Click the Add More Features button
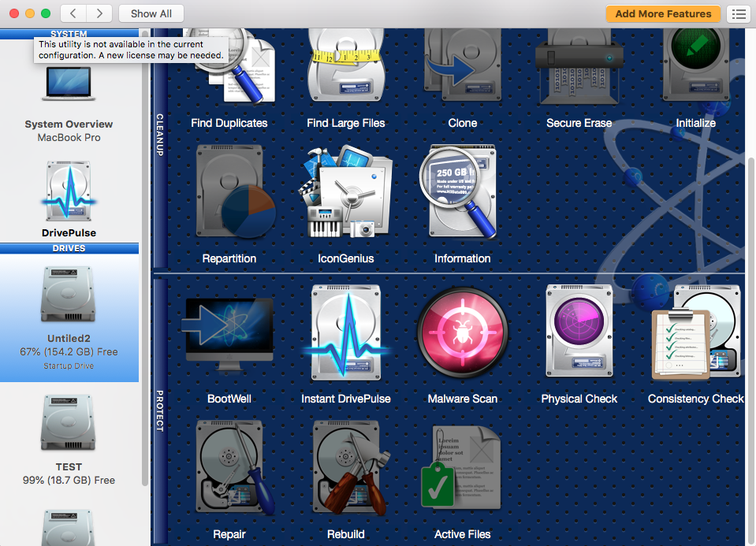This screenshot has width=756, height=546. [x=663, y=13]
